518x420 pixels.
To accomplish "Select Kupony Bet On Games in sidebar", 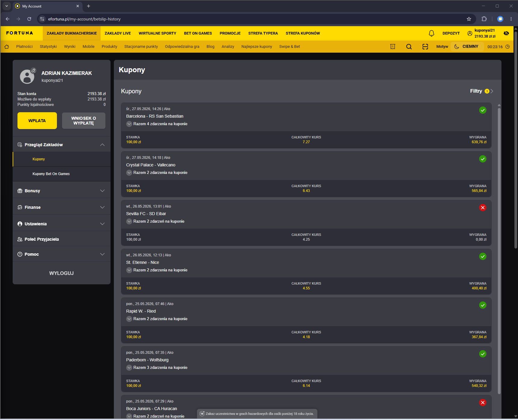I will coord(62,174).
